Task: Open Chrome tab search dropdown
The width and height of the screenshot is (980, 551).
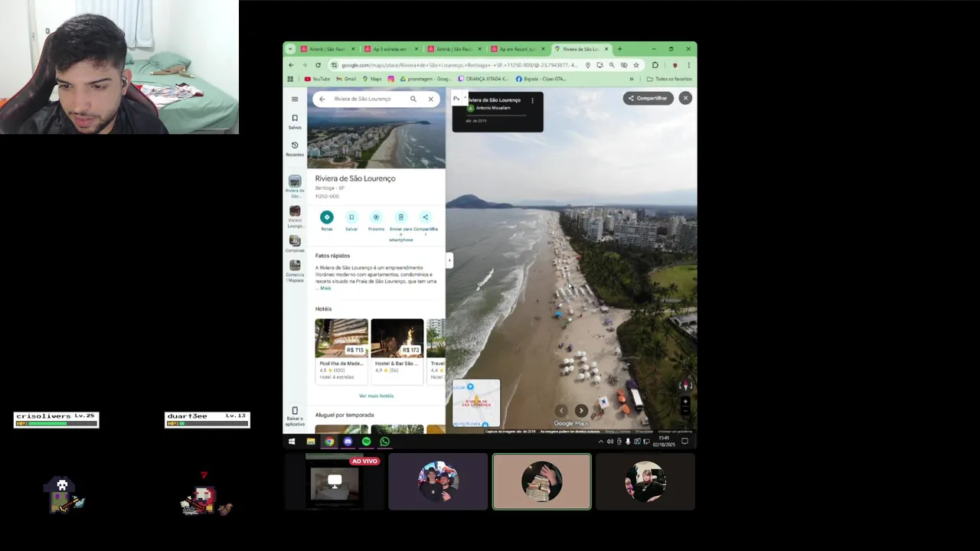Action: [290, 49]
